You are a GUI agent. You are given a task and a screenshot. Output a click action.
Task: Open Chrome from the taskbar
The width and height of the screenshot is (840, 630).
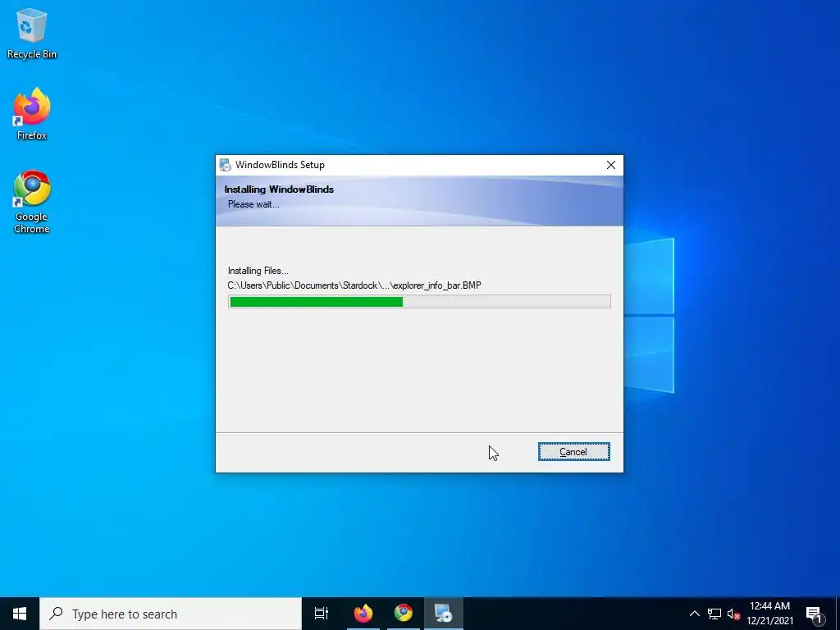(x=404, y=614)
